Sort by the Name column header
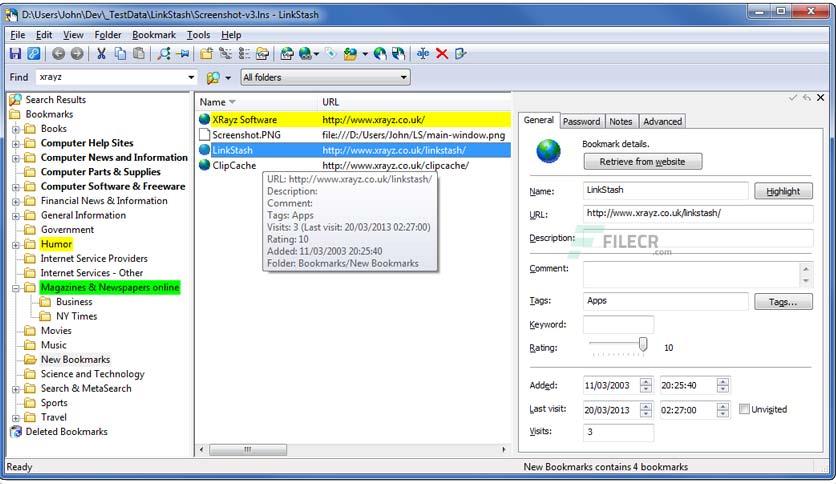The width and height of the screenshot is (836, 484). (256, 102)
